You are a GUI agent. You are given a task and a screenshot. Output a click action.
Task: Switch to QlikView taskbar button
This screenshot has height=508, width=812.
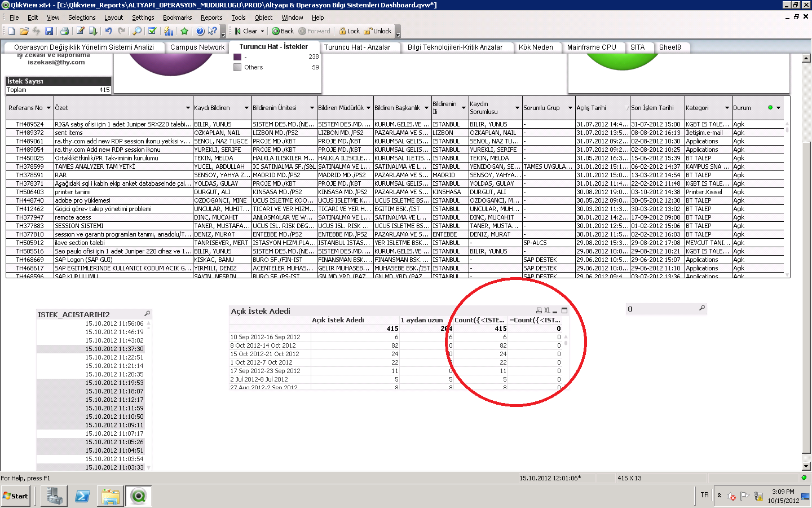coord(139,496)
